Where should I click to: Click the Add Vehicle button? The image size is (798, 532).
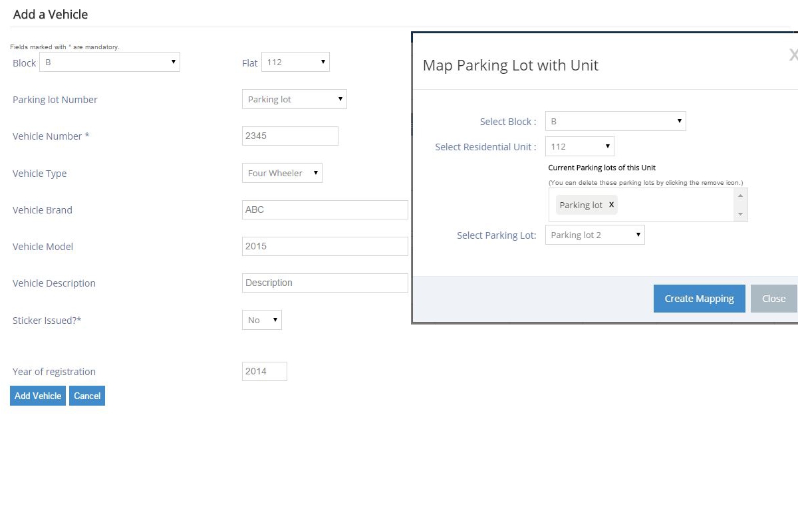(38, 396)
